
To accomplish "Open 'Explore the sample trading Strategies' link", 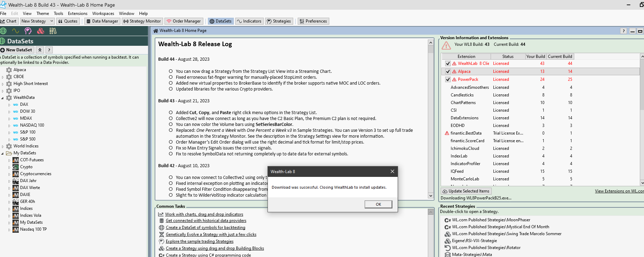I will tap(200, 241).
